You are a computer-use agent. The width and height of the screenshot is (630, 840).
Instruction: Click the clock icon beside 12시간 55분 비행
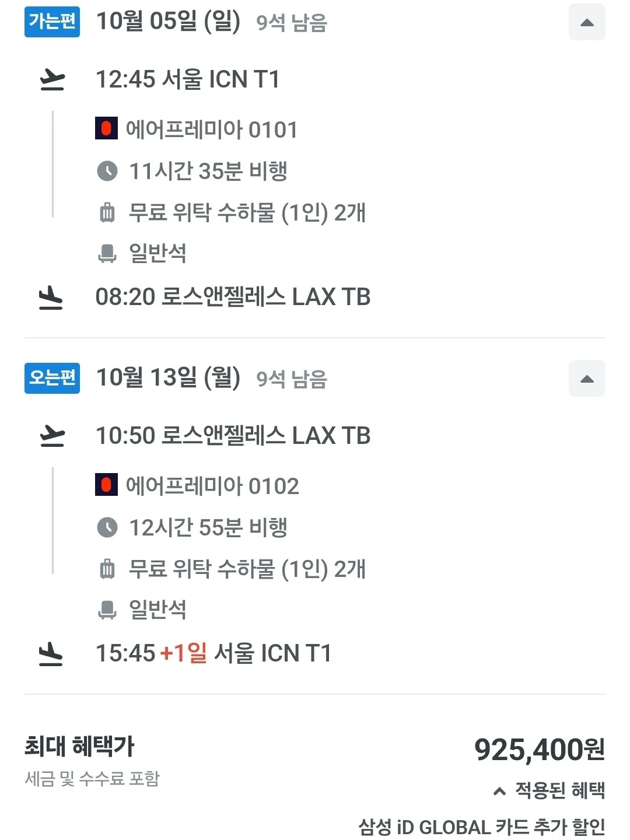(107, 527)
